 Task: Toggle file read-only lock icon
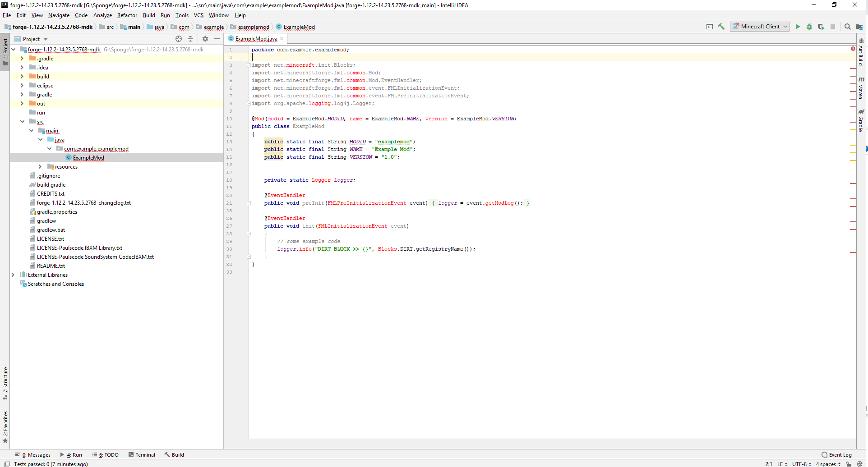coord(849,464)
